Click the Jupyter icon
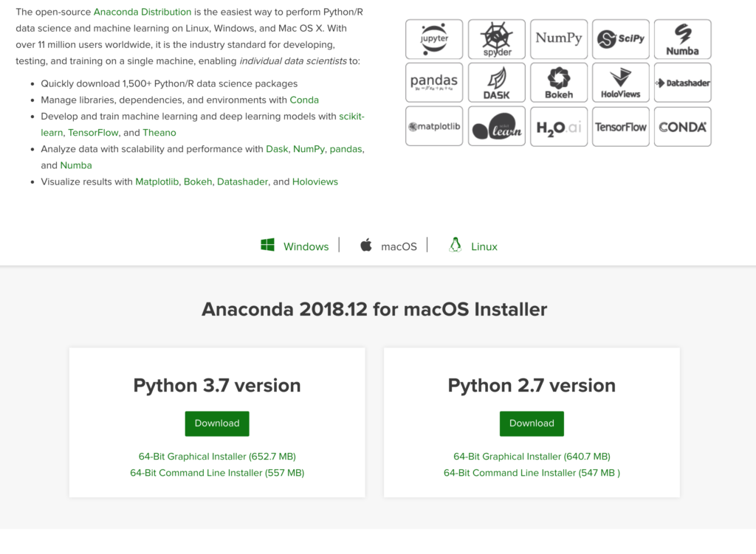Viewport: 756px width, 554px height. point(434,38)
